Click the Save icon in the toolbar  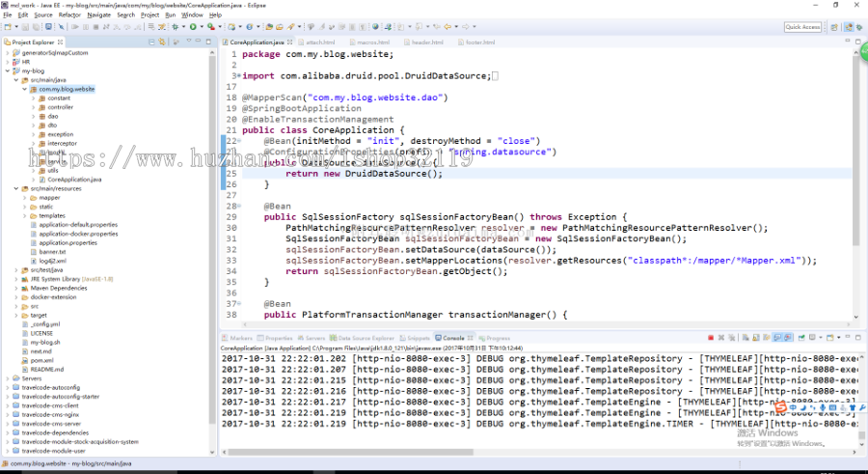click(25, 27)
